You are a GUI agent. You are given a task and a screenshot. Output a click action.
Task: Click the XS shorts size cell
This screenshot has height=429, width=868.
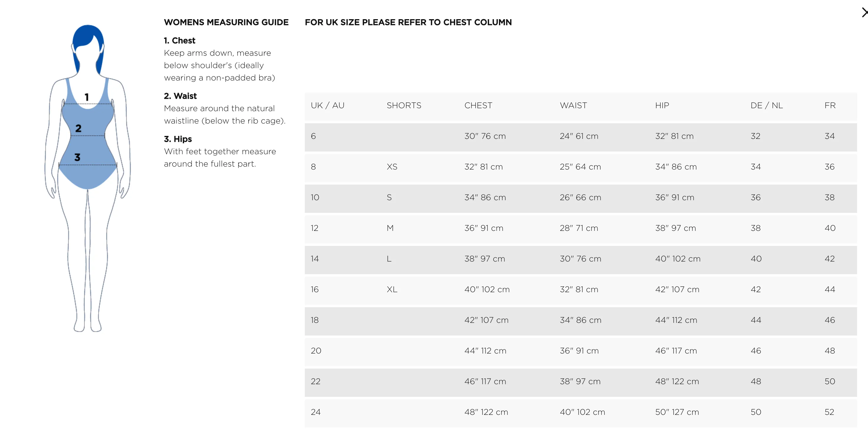[391, 167]
